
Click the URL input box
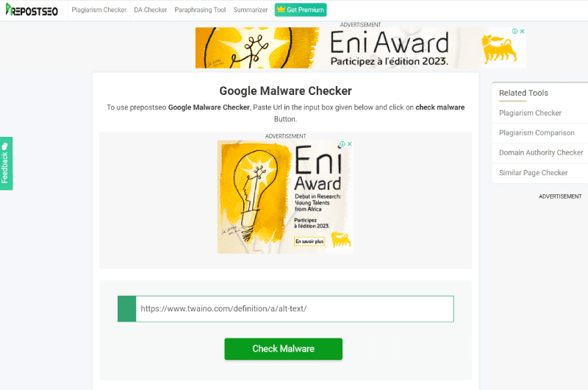[x=295, y=308]
